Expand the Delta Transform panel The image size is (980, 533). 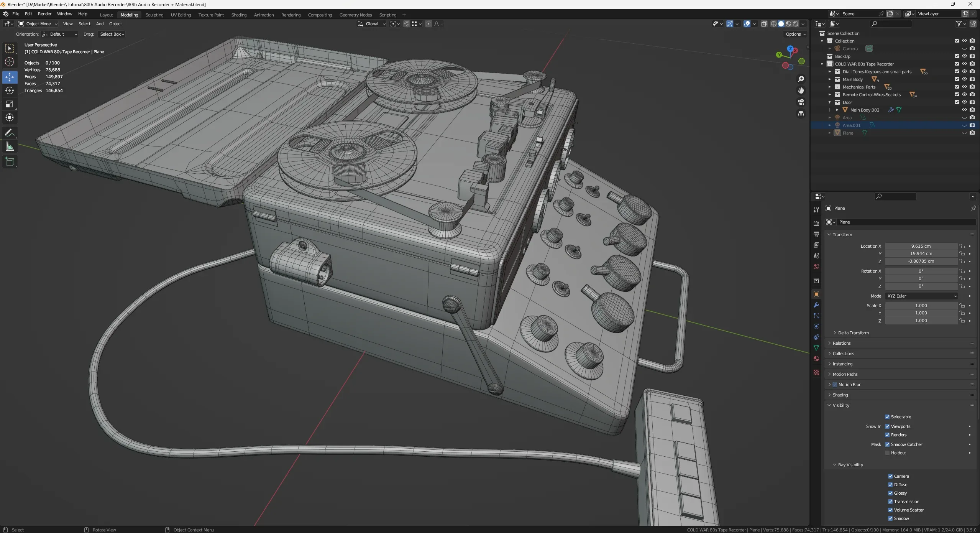(853, 333)
